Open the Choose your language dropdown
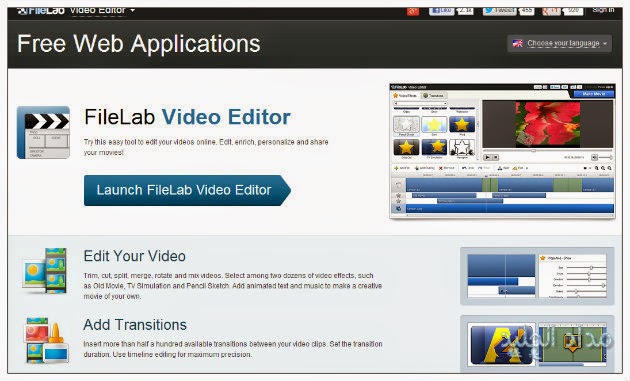 pos(559,43)
